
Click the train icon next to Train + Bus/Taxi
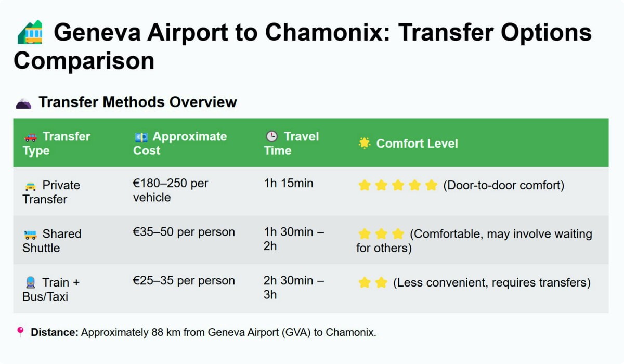(30, 283)
